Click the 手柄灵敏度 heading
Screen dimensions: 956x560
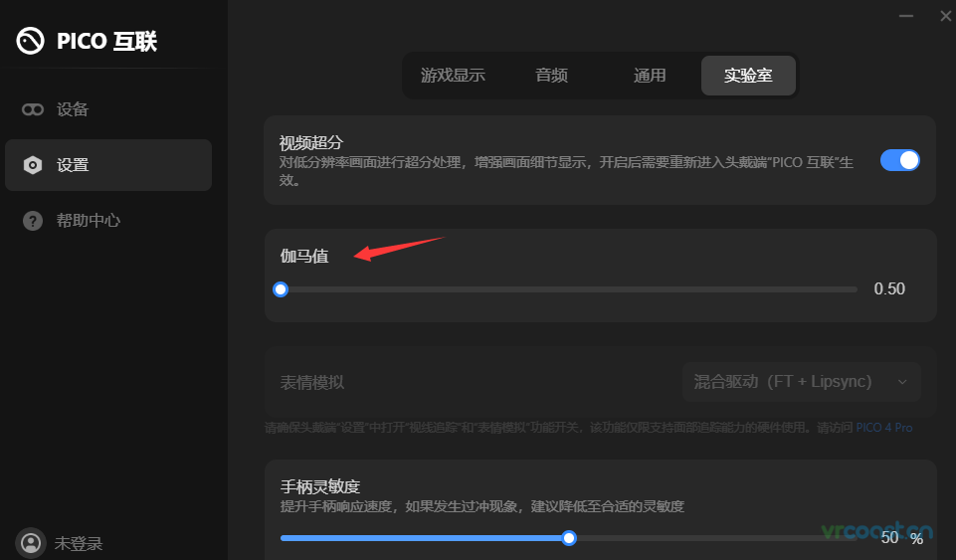(320, 486)
